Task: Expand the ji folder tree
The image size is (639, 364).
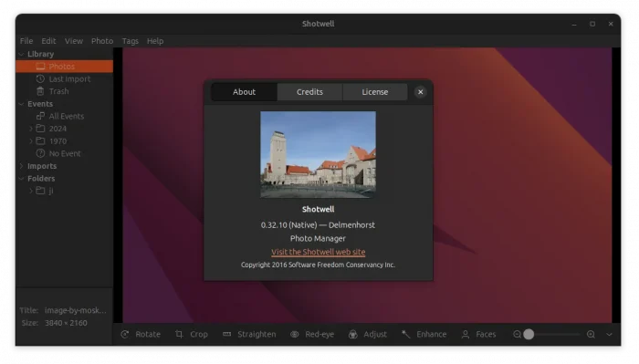Action: point(31,191)
